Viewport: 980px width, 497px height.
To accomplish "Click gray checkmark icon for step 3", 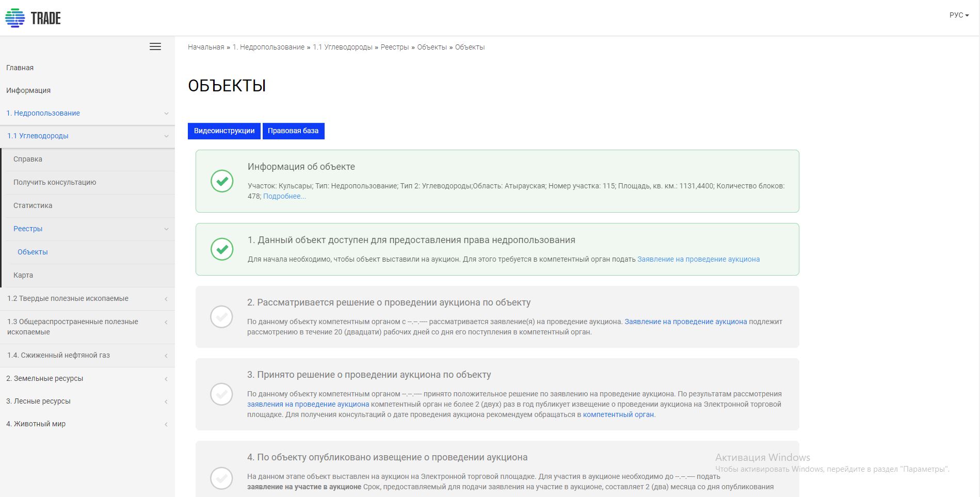I will [221, 394].
